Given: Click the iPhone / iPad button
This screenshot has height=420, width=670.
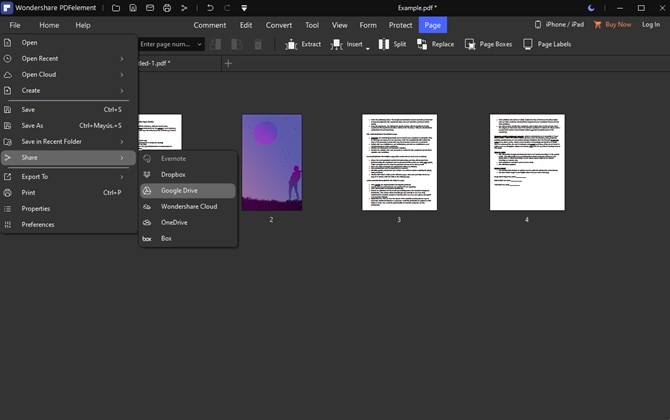Looking at the screenshot, I should click(x=559, y=25).
